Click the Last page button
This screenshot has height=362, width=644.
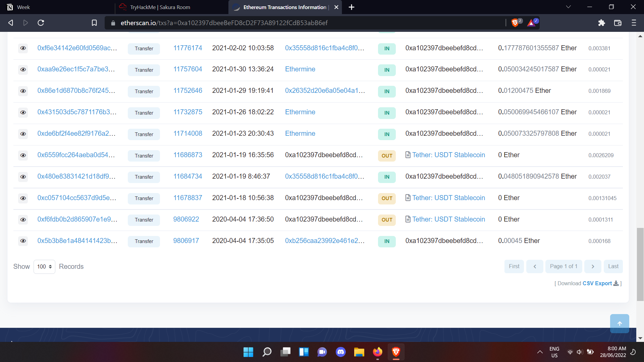[x=613, y=266]
